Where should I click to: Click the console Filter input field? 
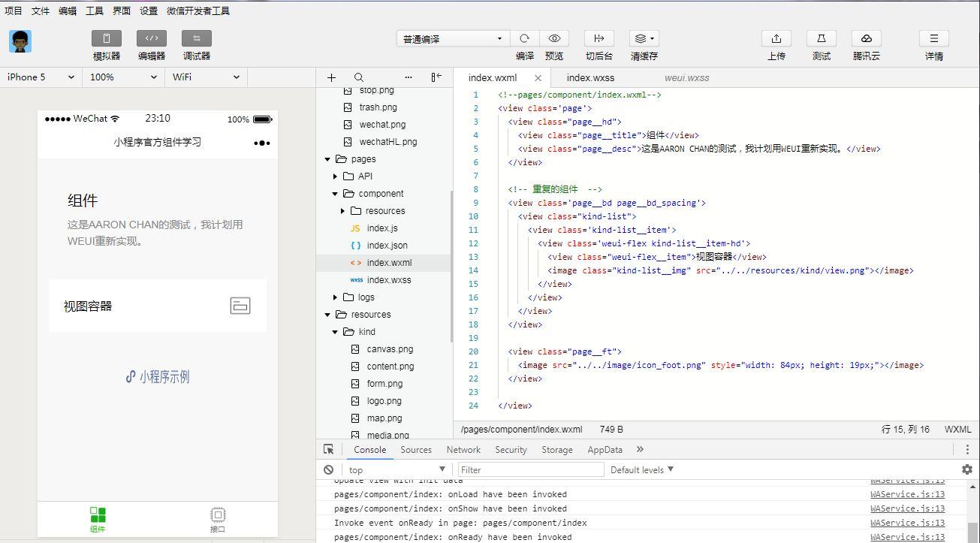531,469
